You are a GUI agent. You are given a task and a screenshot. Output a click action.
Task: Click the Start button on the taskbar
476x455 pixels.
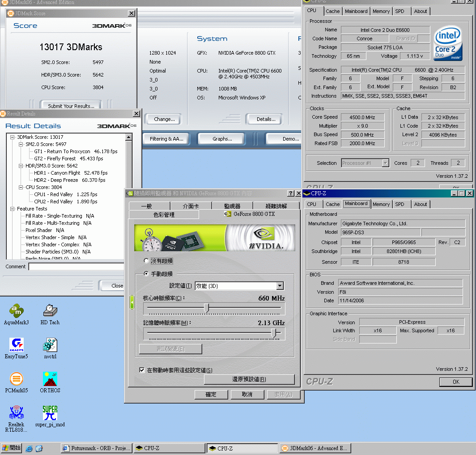(11, 448)
